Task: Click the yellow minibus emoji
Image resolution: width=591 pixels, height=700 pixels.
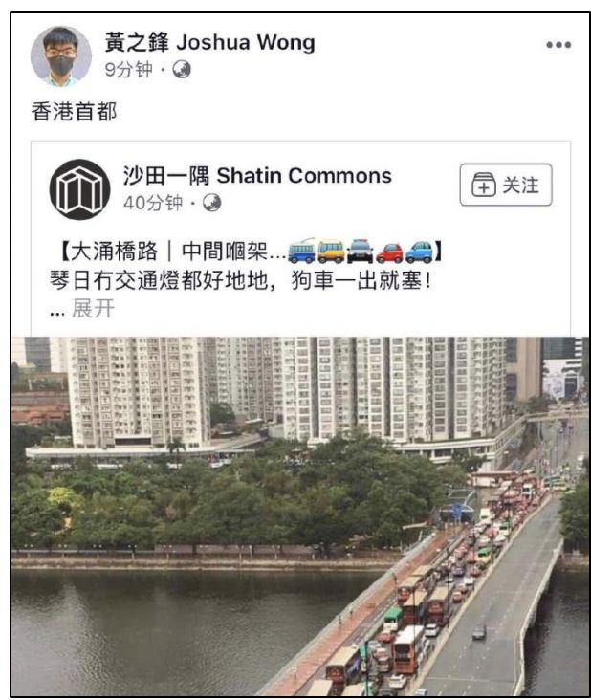Action: coord(331,251)
